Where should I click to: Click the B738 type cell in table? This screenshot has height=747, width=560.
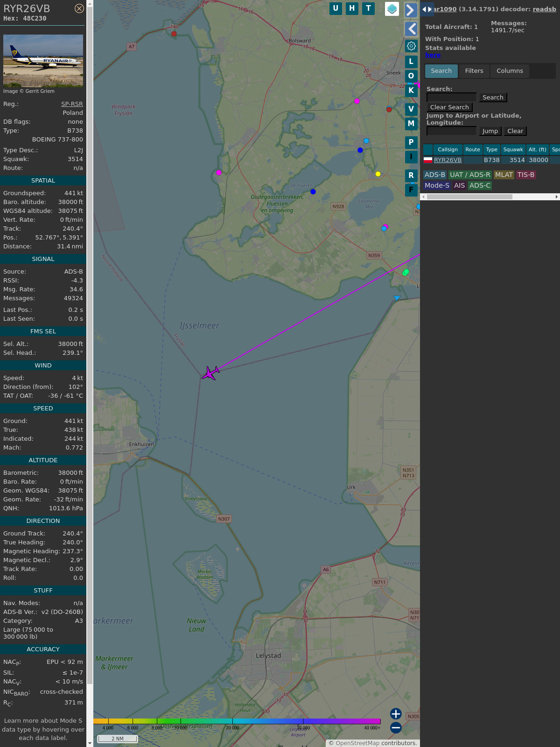coord(491,160)
